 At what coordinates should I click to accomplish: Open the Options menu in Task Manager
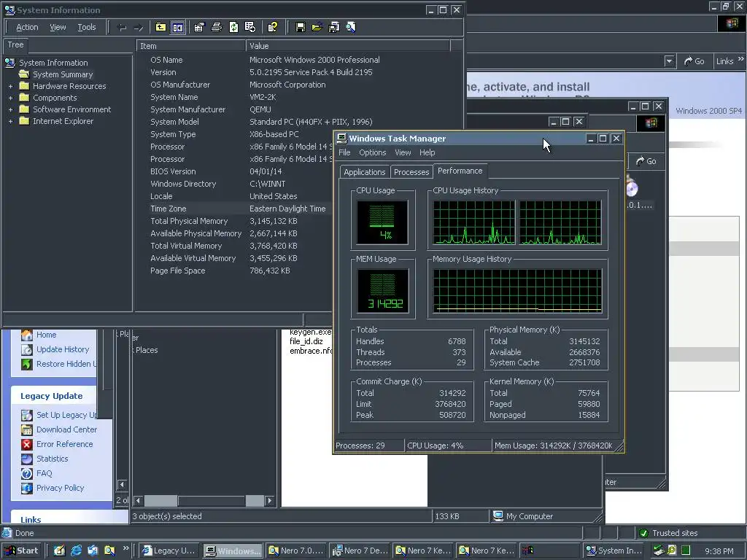[x=372, y=152]
